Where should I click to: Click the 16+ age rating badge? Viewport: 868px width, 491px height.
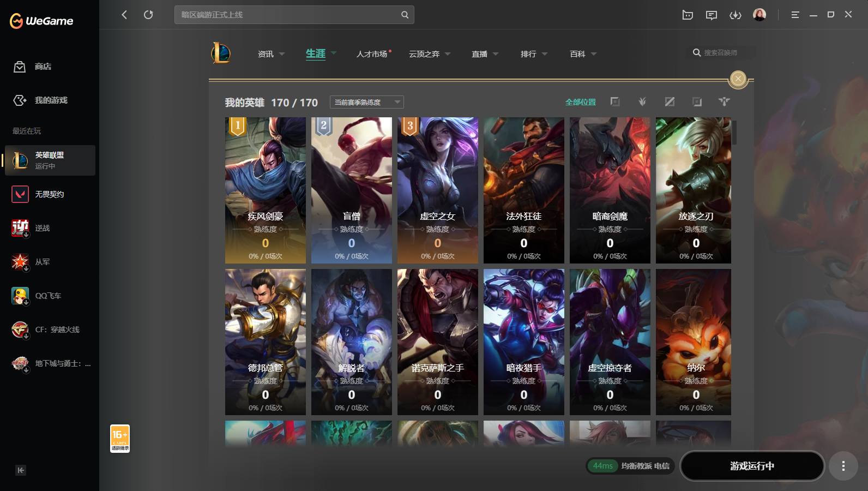pyautogui.click(x=120, y=439)
